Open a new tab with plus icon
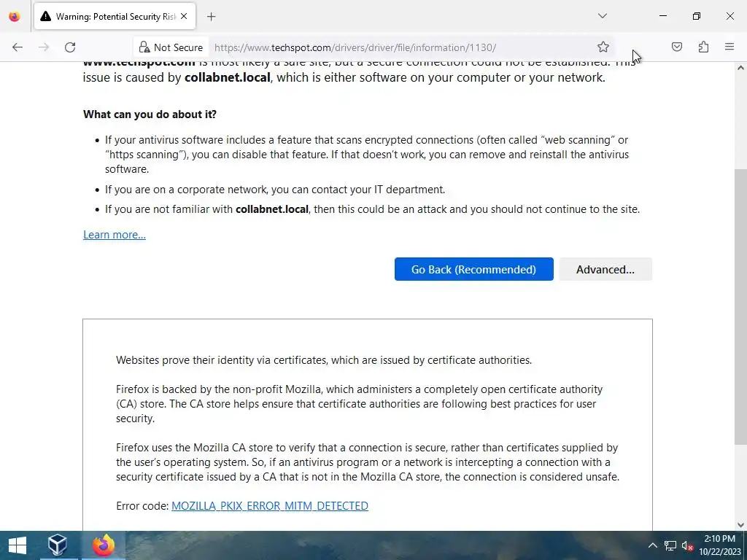Screen dimensions: 747x560 [211, 17]
